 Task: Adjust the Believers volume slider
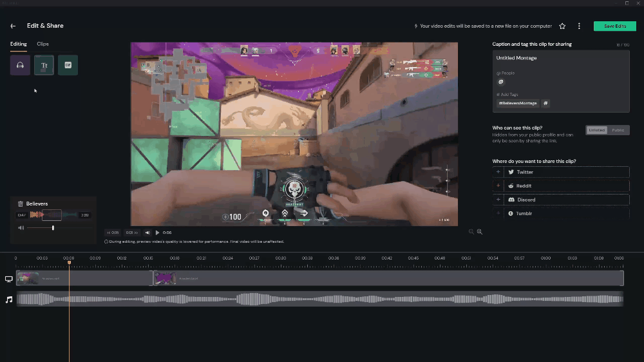[x=53, y=227]
